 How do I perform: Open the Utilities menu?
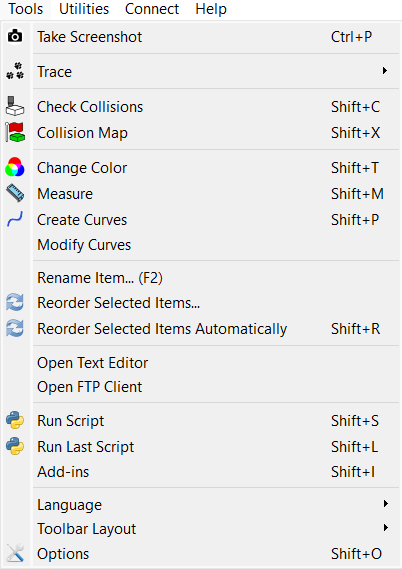click(84, 9)
